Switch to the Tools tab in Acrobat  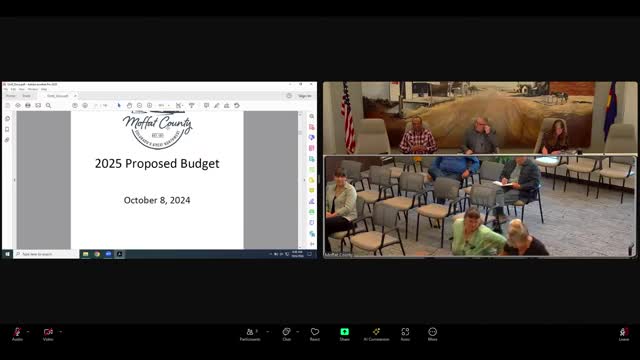click(27, 96)
